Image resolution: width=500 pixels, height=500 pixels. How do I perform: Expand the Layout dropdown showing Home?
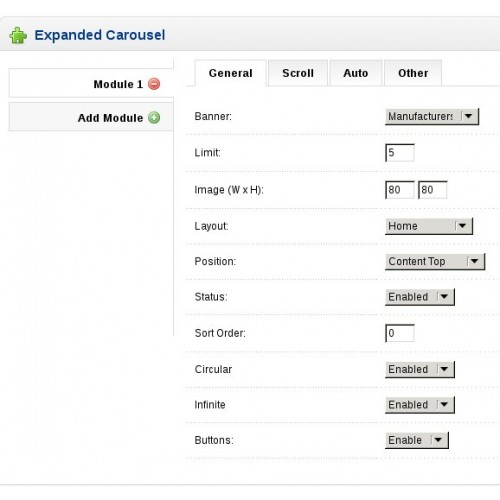point(429,226)
